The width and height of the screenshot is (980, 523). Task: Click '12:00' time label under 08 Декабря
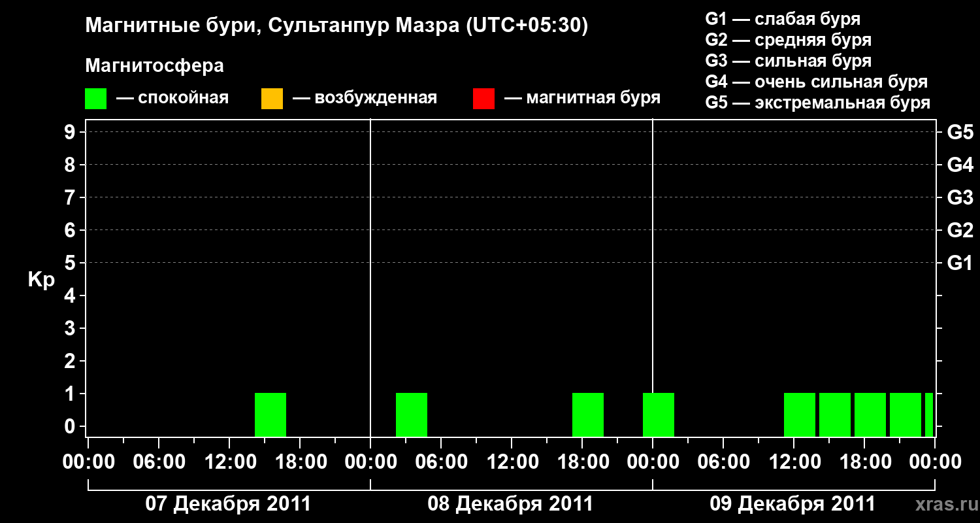point(512,462)
